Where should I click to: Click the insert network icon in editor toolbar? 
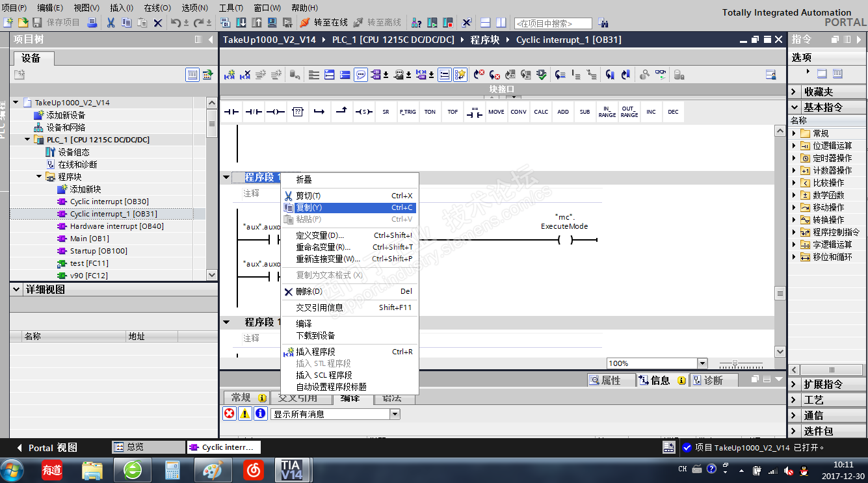(230, 75)
